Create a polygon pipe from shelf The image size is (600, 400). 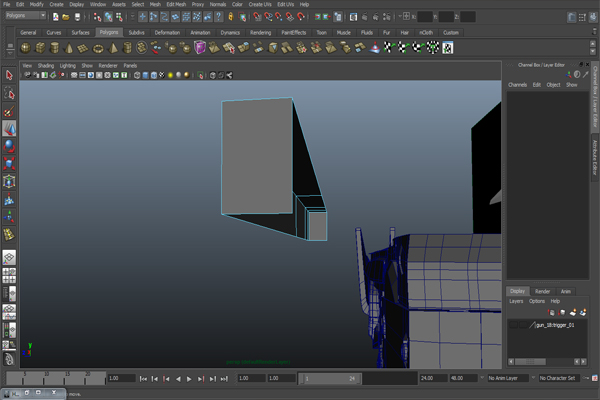pos(127,48)
